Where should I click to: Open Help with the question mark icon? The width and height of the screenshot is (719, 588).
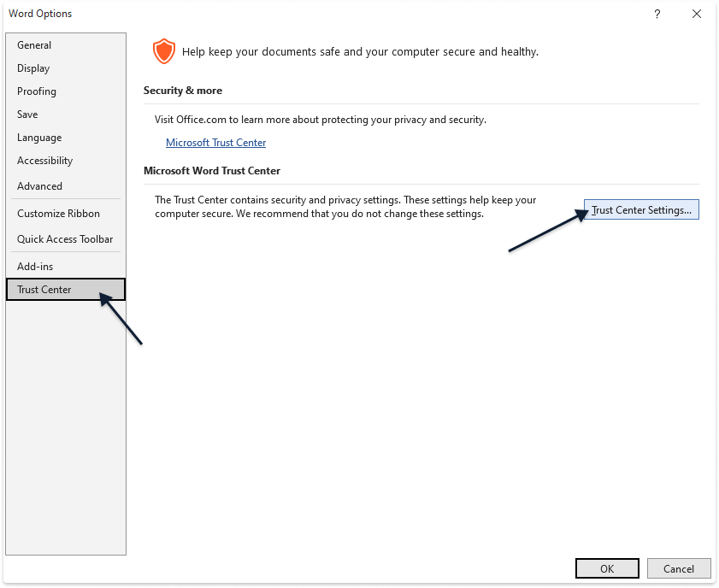click(x=657, y=14)
